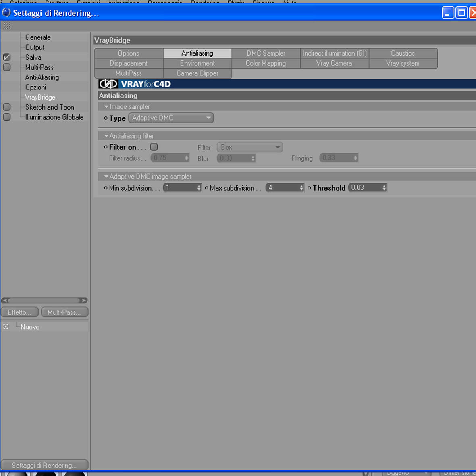The height and width of the screenshot is (476, 476).
Task: Collapse the Antialiasing filter section
Action: pos(106,136)
